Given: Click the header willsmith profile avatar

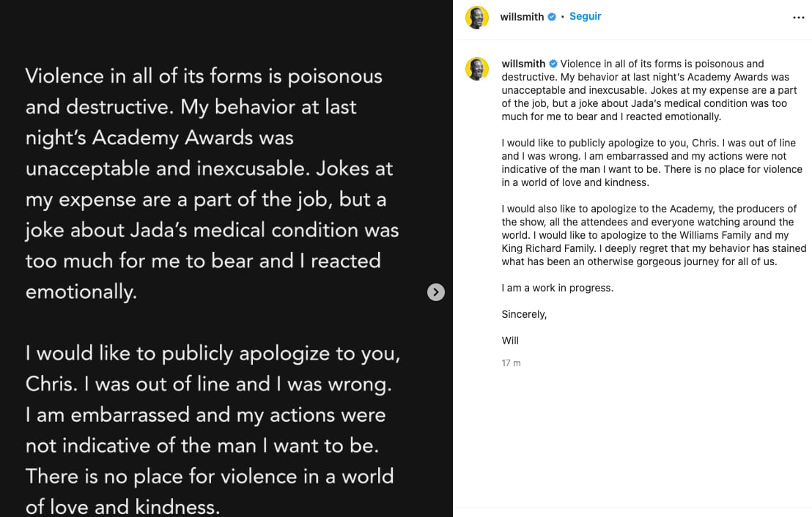Looking at the screenshot, I should click(x=477, y=17).
